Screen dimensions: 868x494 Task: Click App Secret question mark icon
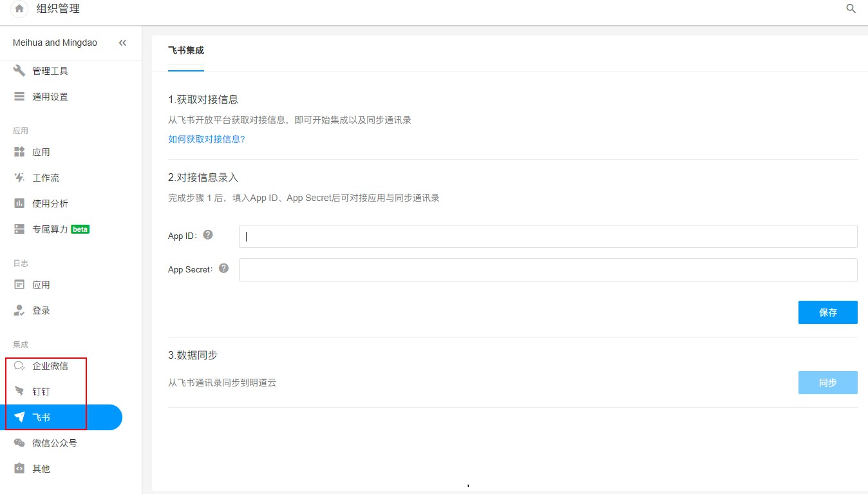coord(223,269)
